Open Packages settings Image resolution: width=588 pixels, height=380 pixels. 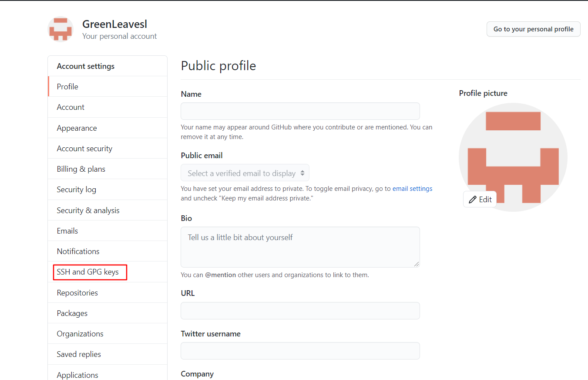(x=108, y=313)
